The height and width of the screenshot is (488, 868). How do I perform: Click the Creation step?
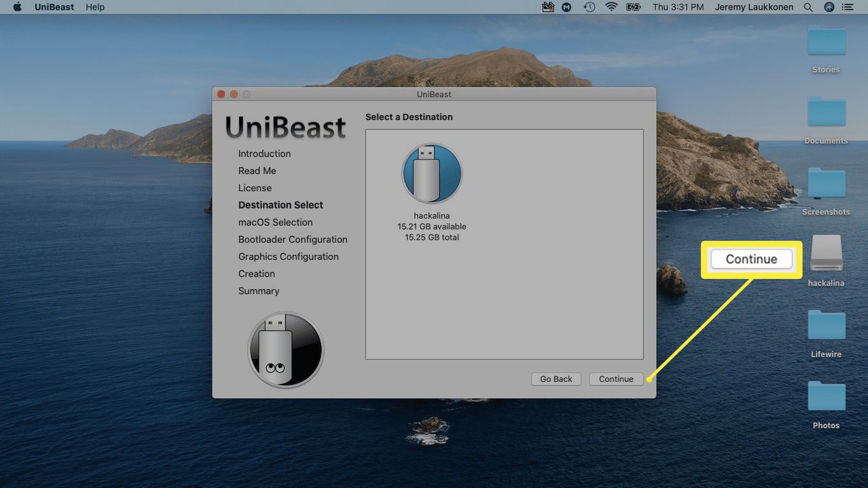[x=257, y=274]
